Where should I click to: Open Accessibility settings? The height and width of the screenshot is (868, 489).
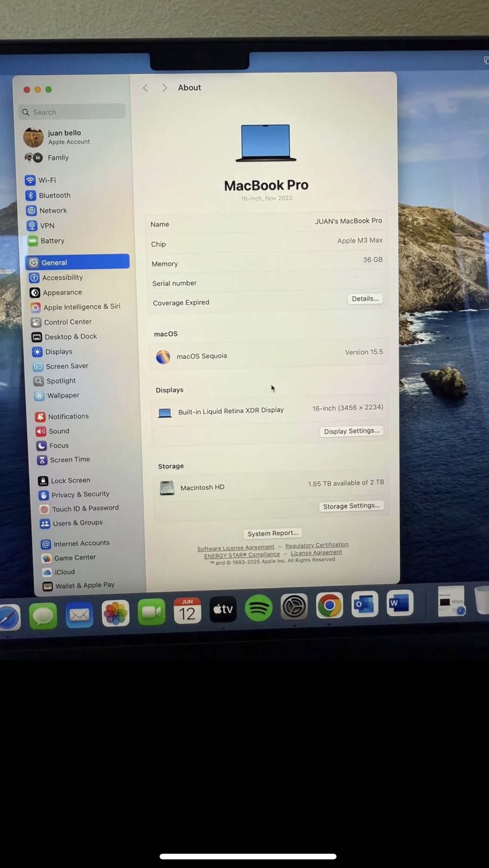(x=56, y=277)
